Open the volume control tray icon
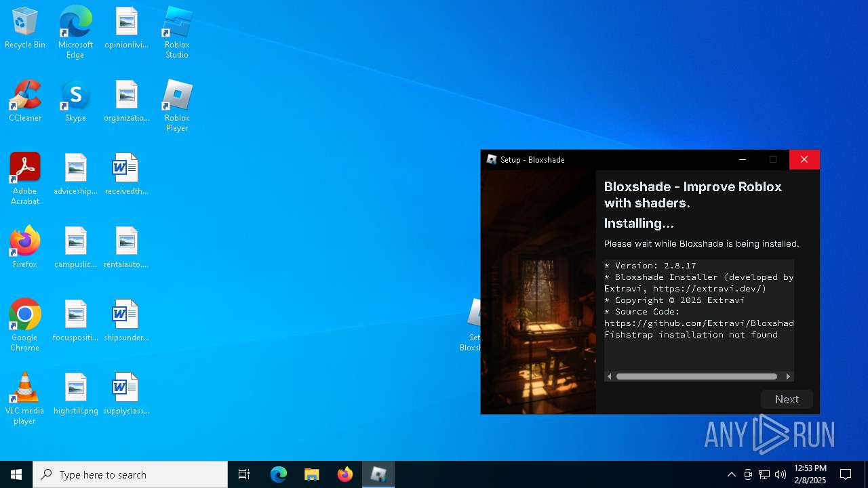This screenshot has height=488, width=868. pos(781,474)
